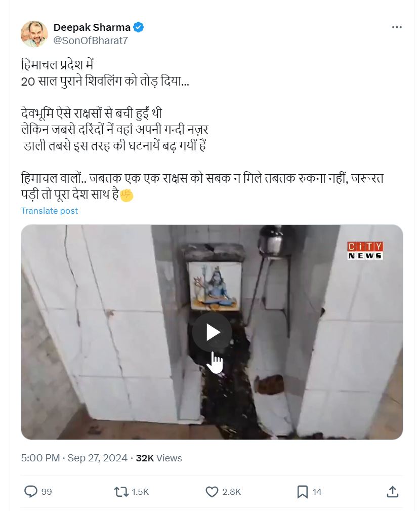Click the reply speech bubble icon

click(x=31, y=491)
